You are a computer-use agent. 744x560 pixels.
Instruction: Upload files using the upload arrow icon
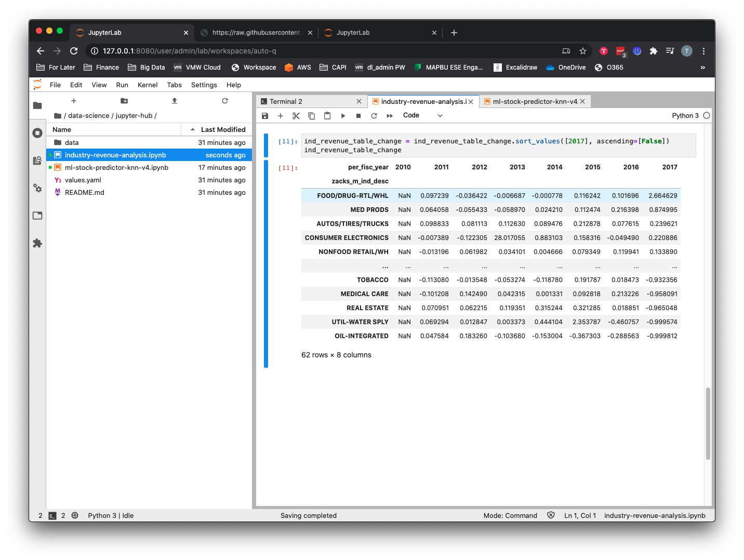point(175,101)
